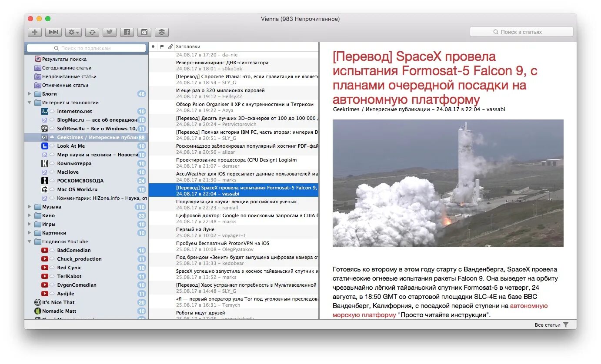Open the 'Все статьи' filter menu

(x=548, y=325)
